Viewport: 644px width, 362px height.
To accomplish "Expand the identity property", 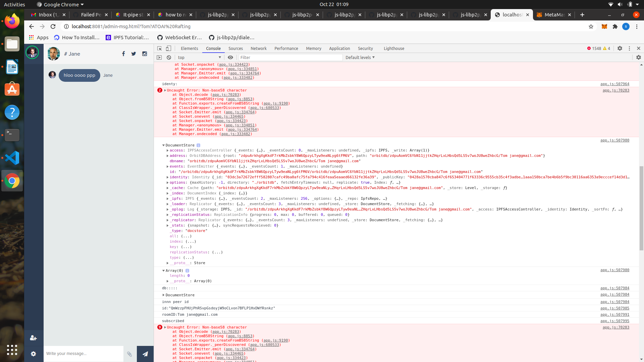I will tap(167, 177).
